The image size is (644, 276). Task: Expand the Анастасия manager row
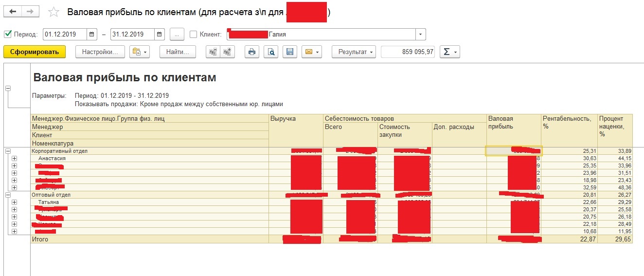pyautogui.click(x=14, y=159)
